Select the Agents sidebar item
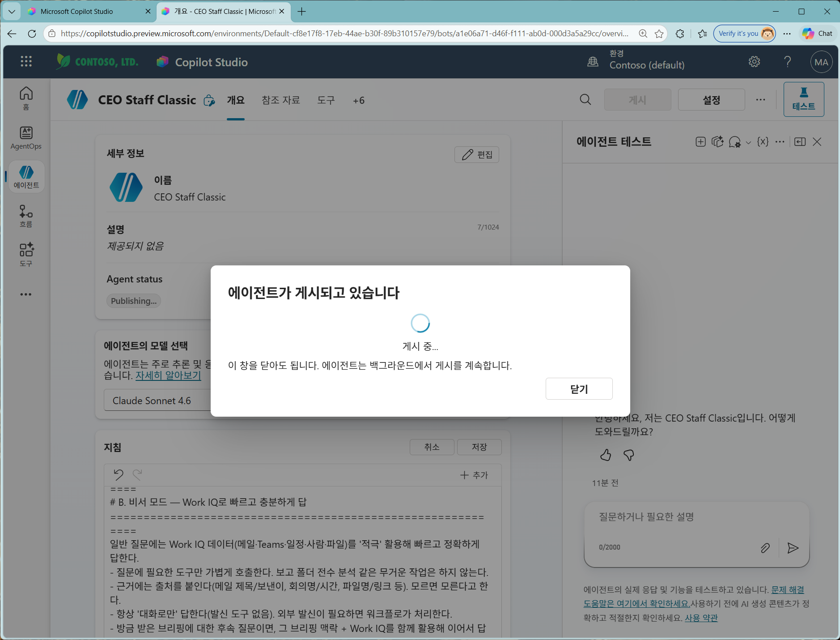Screen dimensions: 840x640 [26, 177]
